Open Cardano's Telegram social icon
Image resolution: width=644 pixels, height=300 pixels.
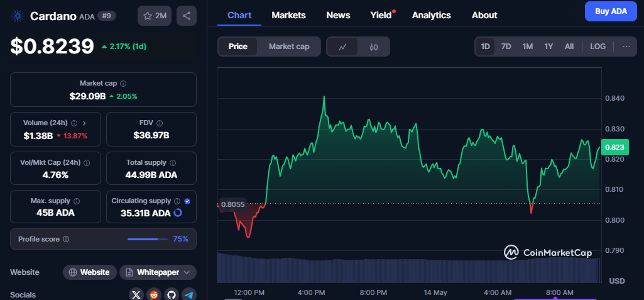coord(189,295)
